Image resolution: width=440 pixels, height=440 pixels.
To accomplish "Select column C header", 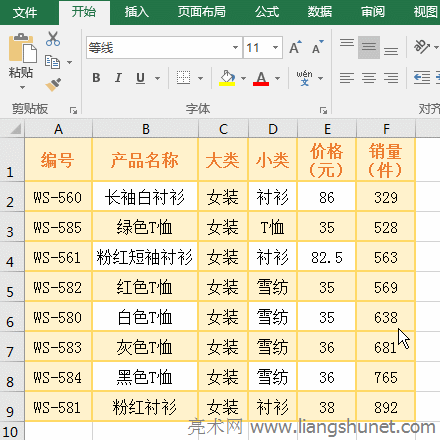I will [x=223, y=129].
